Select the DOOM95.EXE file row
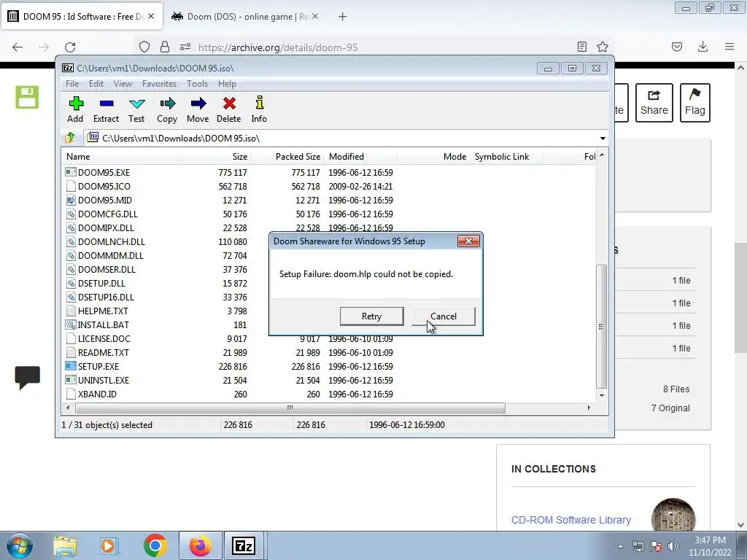The image size is (747, 560). tap(329, 172)
